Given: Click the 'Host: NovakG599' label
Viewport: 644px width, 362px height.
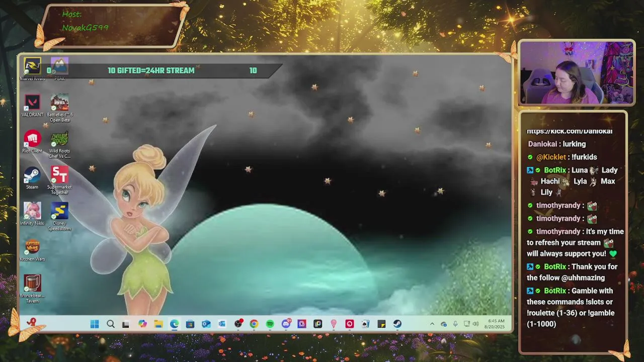Looking at the screenshot, I should 85,21.
